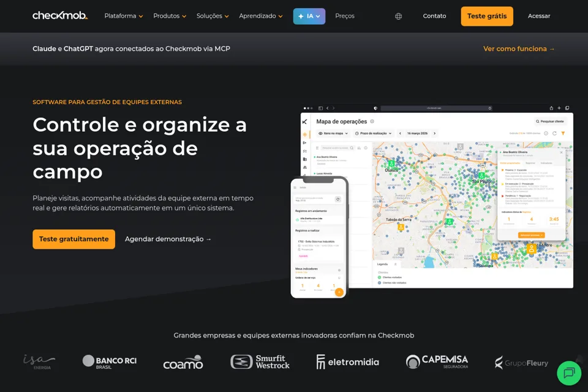Image resolution: width=588 pixels, height=392 pixels.
Task: Click the Banco RCI Brasil logo
Action: (110, 362)
